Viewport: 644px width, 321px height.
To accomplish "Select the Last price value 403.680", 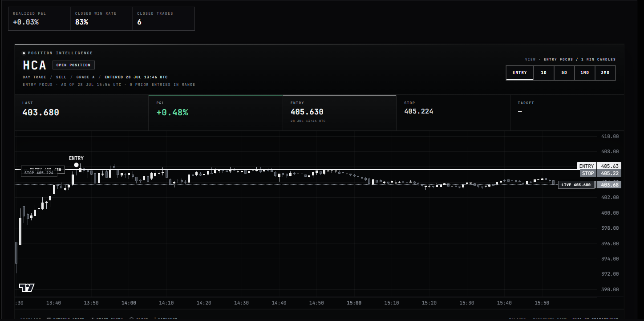I will point(41,113).
